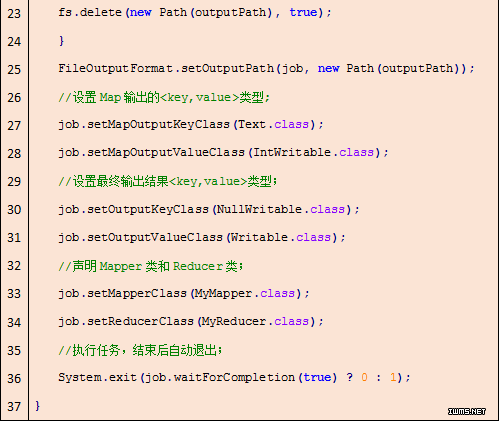Click line number 32 in the gutter
Viewport: 500px width, 423px height.
tap(14, 266)
